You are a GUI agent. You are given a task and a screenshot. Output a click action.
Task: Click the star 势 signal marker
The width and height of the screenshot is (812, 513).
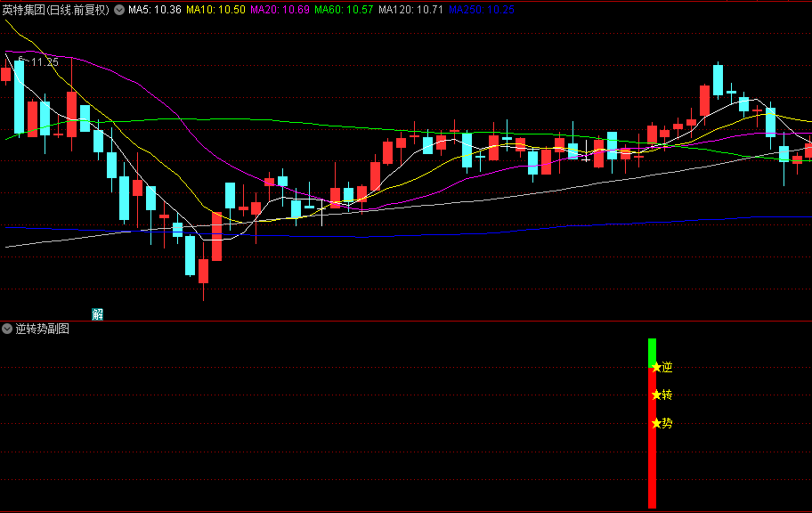(662, 423)
